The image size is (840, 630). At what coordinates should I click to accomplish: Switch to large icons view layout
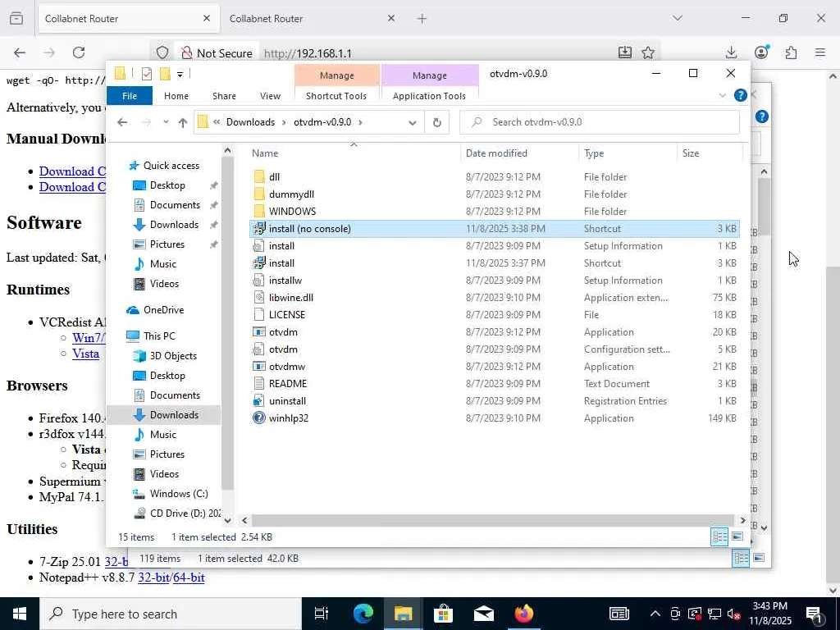(x=737, y=536)
